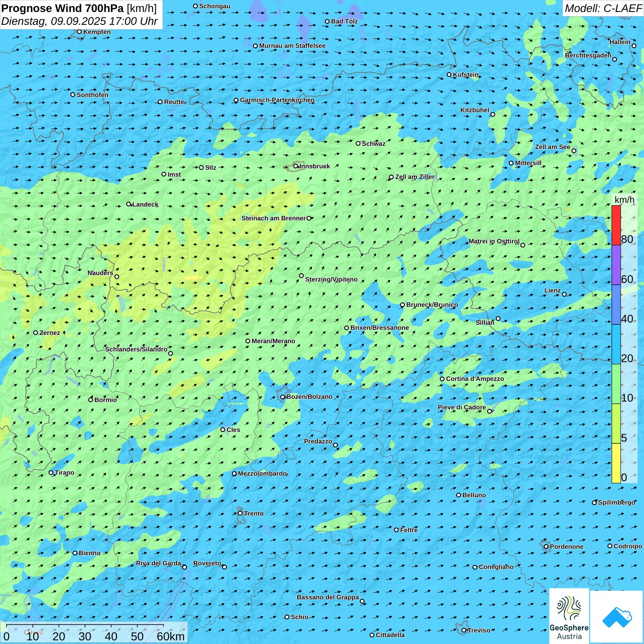Click the Bassano del Grappa label
This screenshot has width=644, height=644.
328,597
